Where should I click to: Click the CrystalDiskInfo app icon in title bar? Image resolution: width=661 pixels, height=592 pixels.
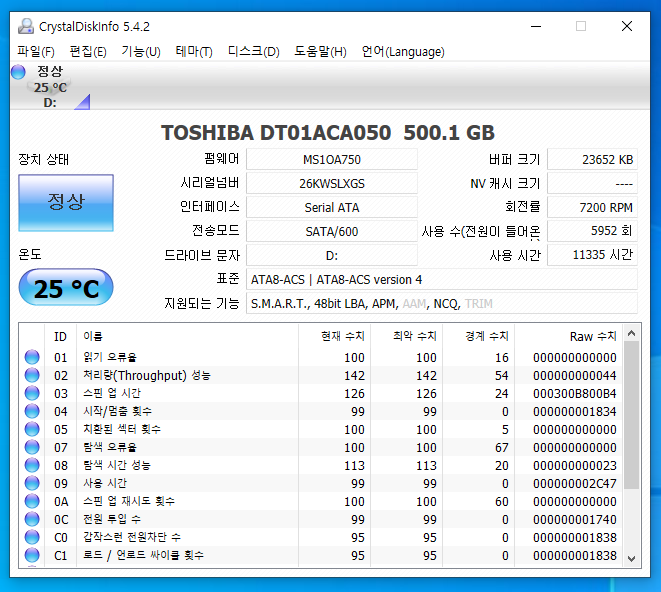tap(26, 27)
